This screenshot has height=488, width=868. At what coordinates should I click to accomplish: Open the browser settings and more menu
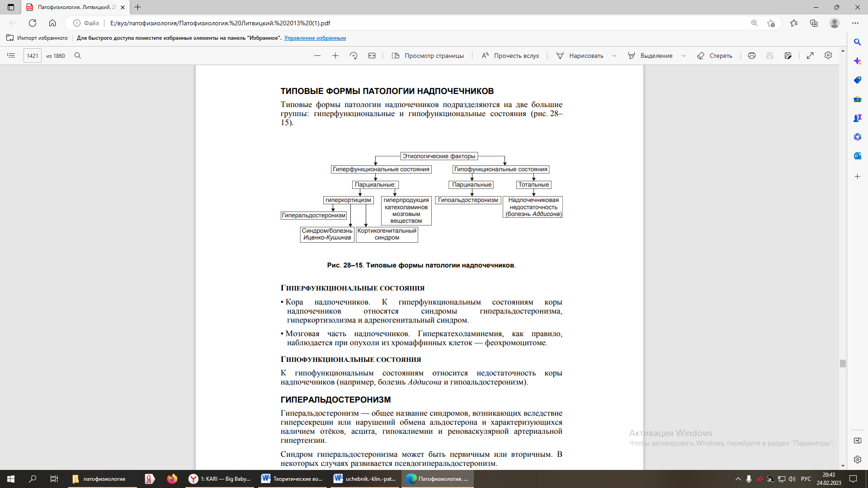pos(855,23)
